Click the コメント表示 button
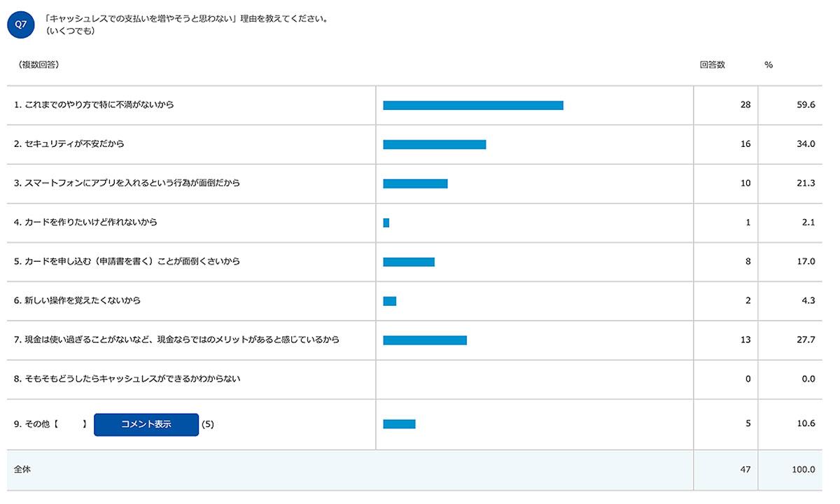This screenshot has height=504, width=840. [146, 424]
